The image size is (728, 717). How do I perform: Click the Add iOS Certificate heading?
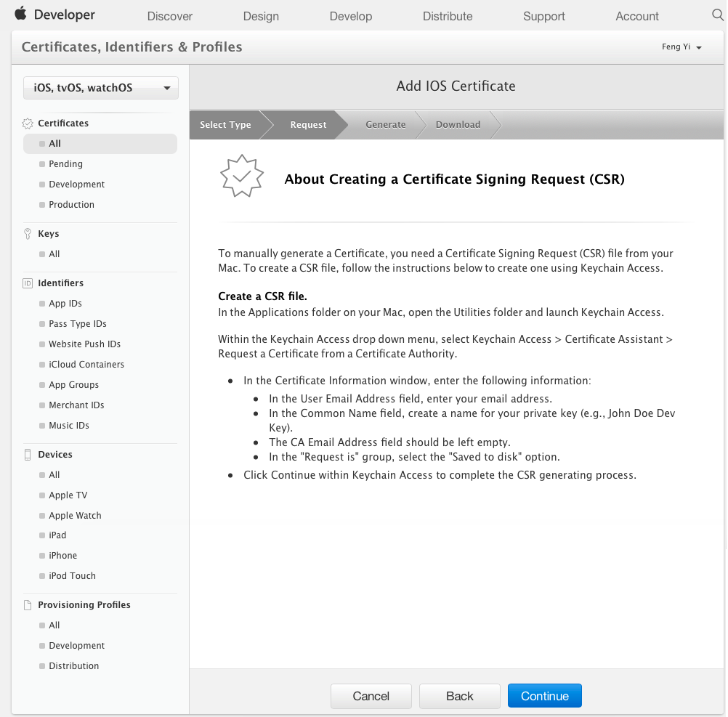coord(456,86)
